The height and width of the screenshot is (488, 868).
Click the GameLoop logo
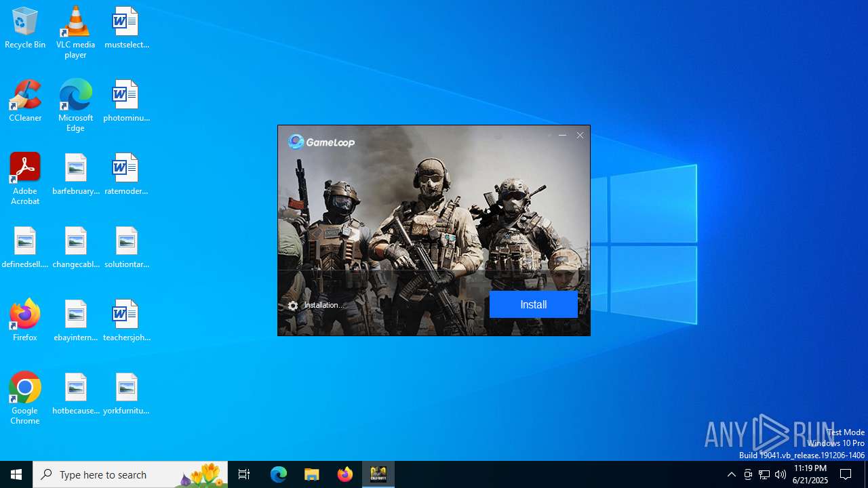pos(321,142)
